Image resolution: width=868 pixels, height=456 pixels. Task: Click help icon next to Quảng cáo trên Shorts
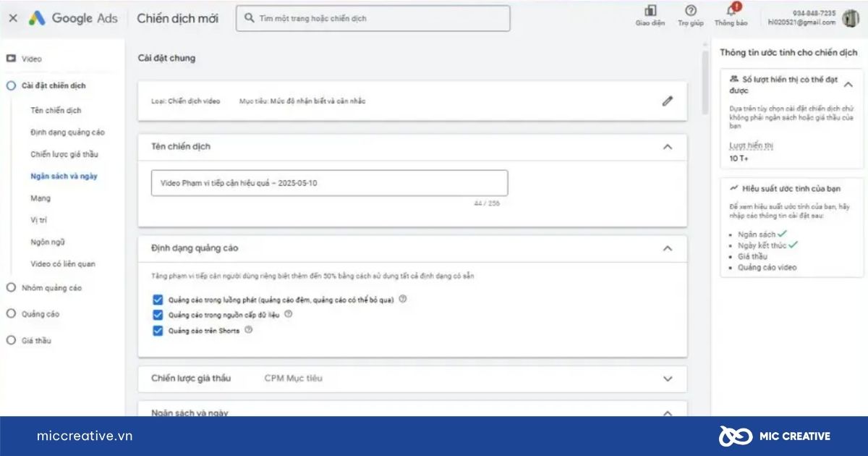click(249, 330)
